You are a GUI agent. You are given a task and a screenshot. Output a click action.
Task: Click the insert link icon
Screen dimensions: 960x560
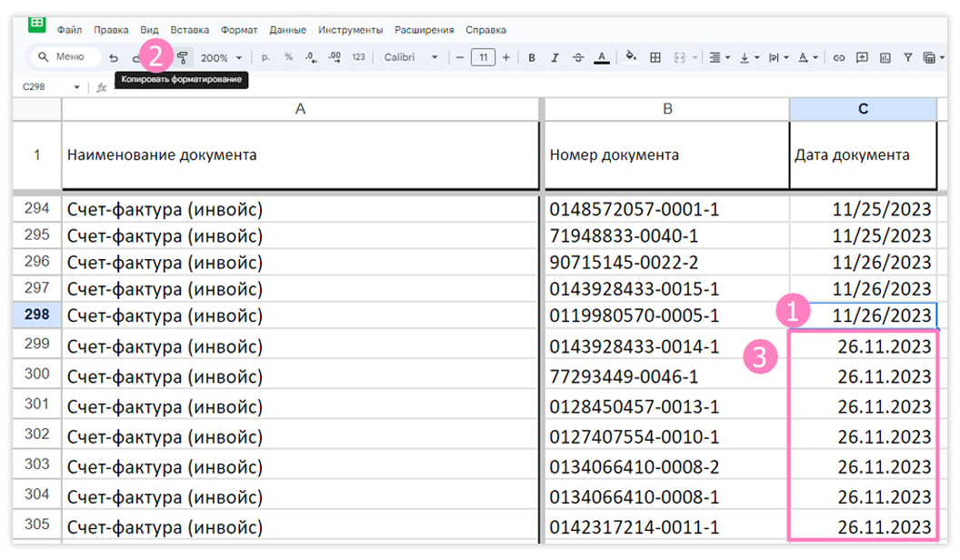coord(839,57)
